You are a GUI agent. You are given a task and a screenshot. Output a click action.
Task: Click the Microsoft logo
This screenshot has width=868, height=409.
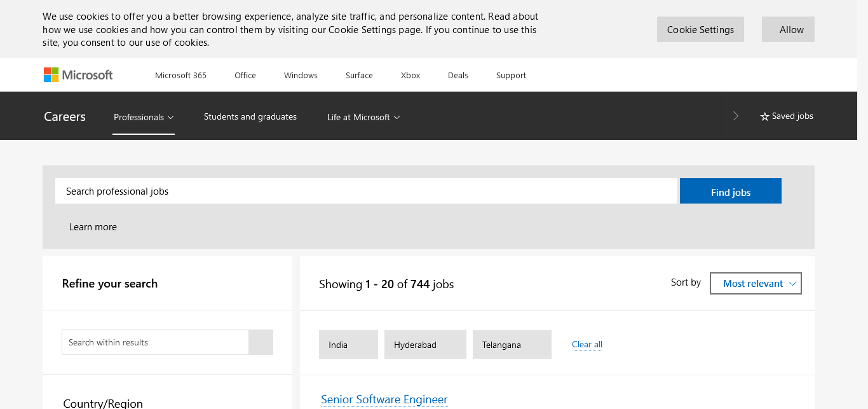[78, 75]
